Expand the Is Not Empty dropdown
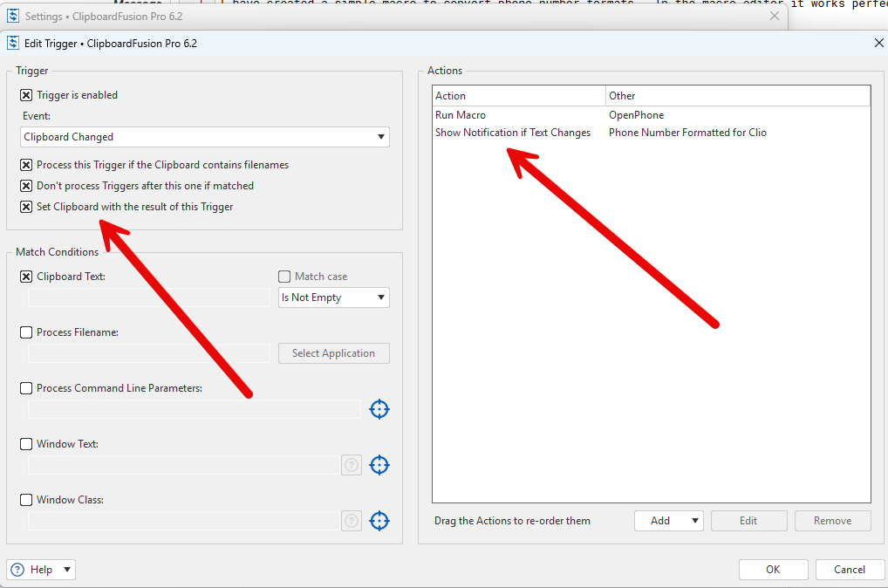 click(333, 297)
